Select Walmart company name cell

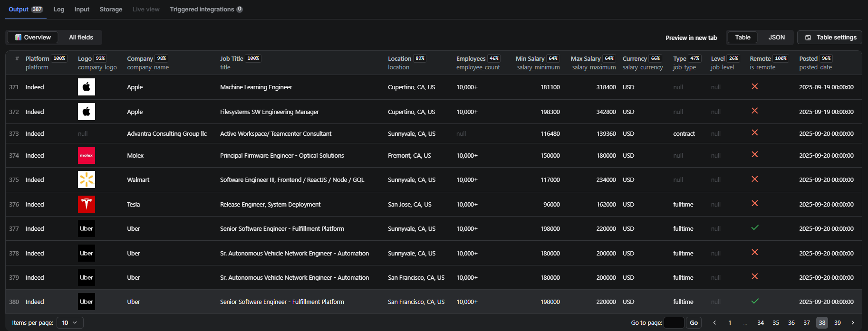tap(138, 180)
